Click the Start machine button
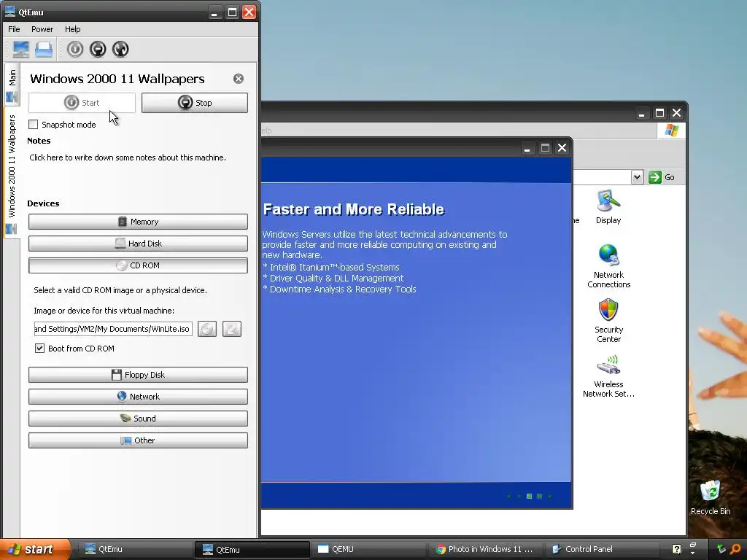 [82, 103]
